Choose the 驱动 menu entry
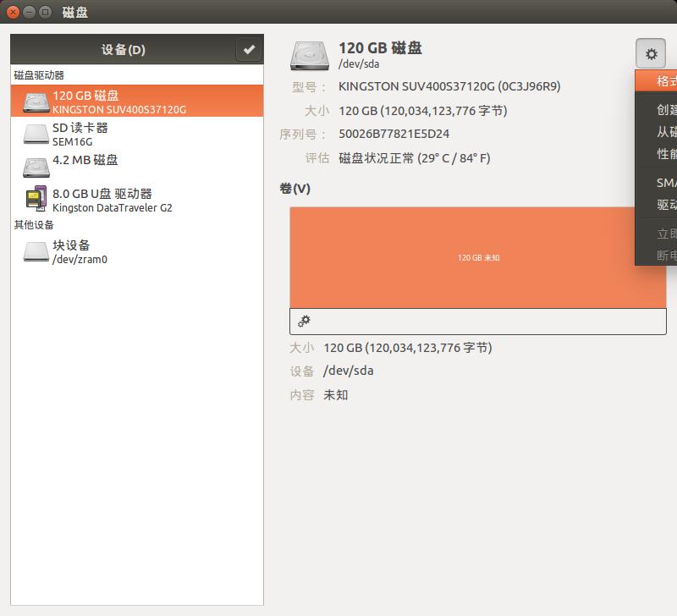677x616 pixels. [657, 205]
